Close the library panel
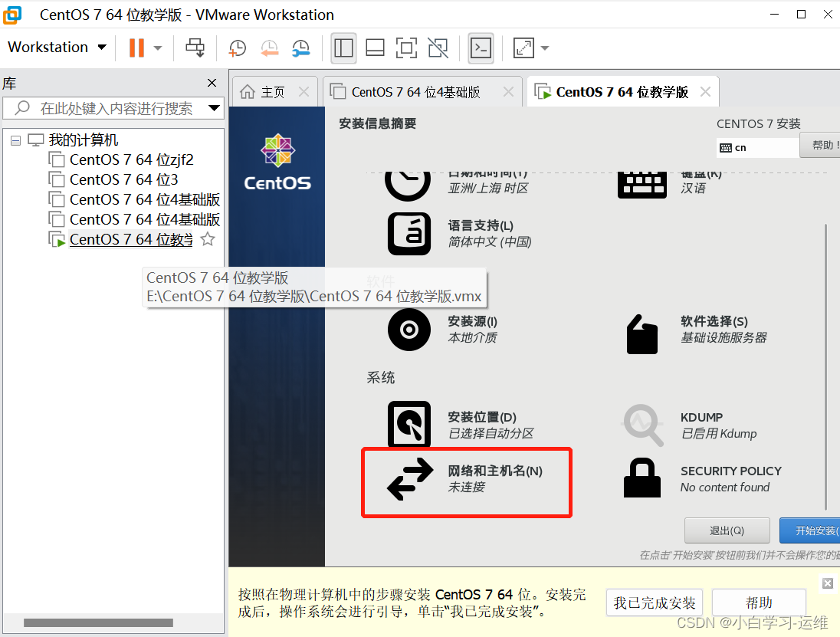The image size is (840, 637). [212, 83]
